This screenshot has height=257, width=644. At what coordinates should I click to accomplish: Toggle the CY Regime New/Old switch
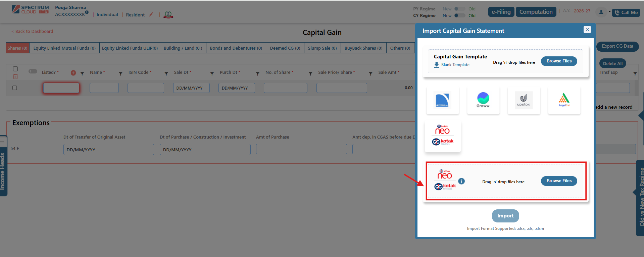pos(459,15)
